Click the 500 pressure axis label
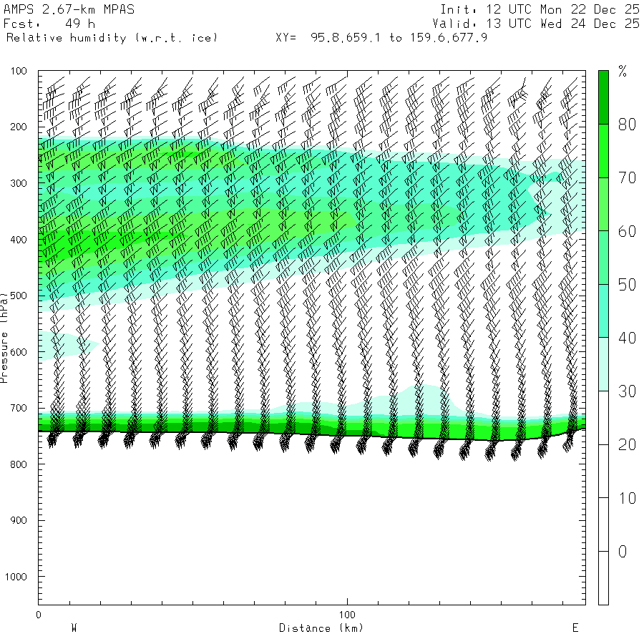The height and width of the screenshot is (644, 644). tap(19, 296)
